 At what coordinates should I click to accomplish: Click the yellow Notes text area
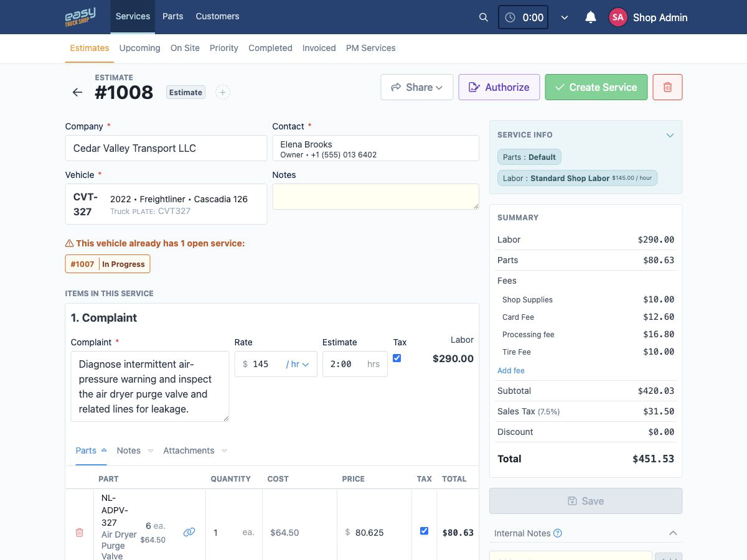pos(375,197)
